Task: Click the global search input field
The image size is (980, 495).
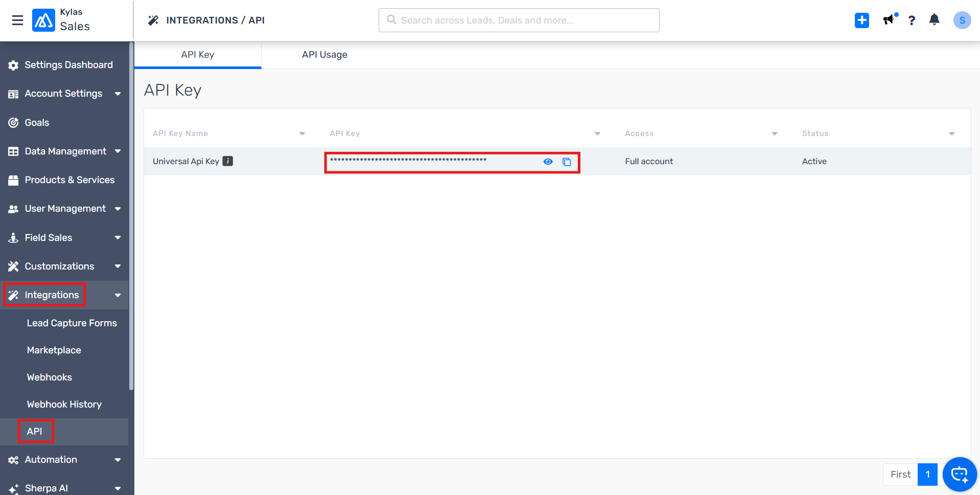Action: 519,20
